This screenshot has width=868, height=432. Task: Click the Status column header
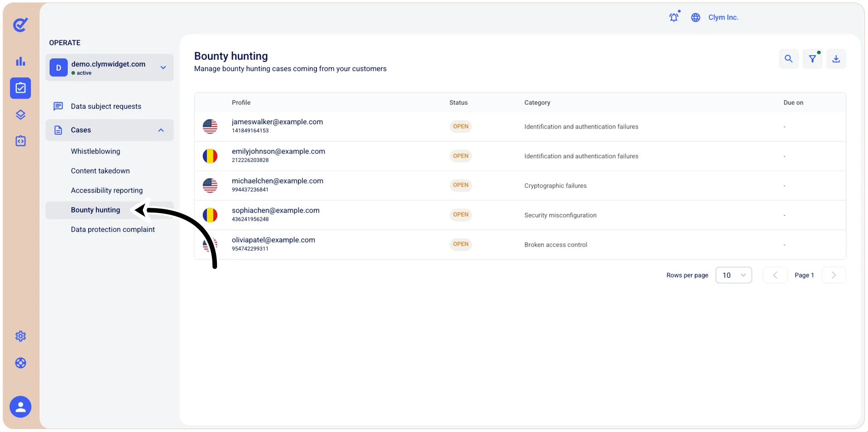point(458,103)
